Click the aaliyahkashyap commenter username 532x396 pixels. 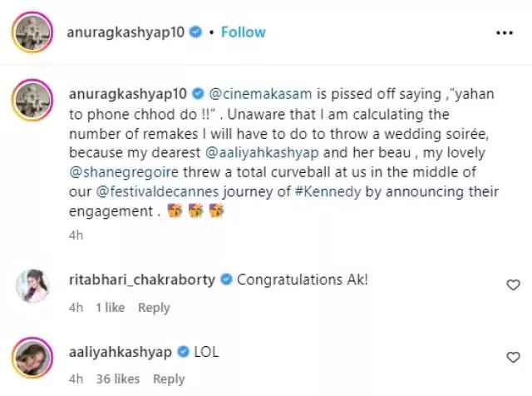pyautogui.click(x=120, y=352)
